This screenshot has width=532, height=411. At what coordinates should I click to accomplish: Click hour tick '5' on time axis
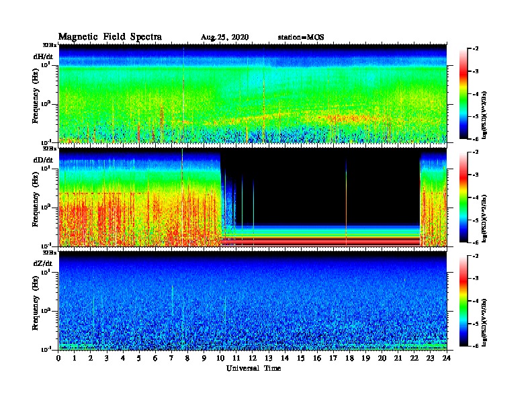(x=139, y=359)
